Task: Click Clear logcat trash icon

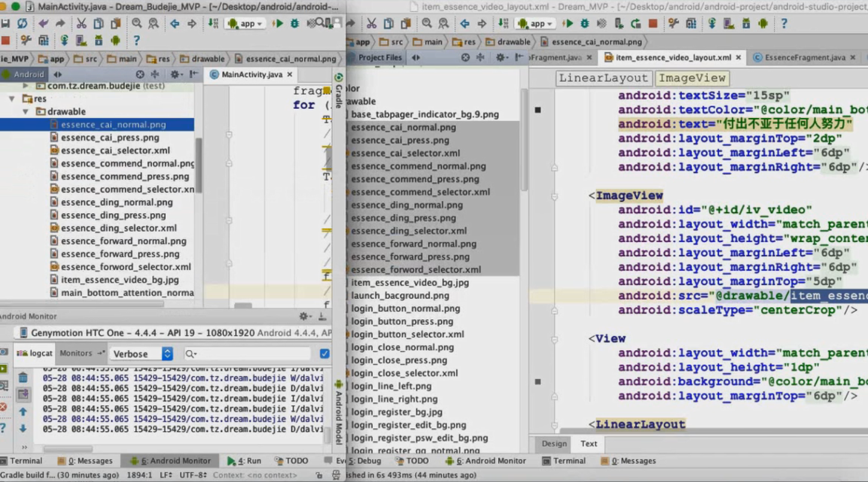Action: [23, 377]
